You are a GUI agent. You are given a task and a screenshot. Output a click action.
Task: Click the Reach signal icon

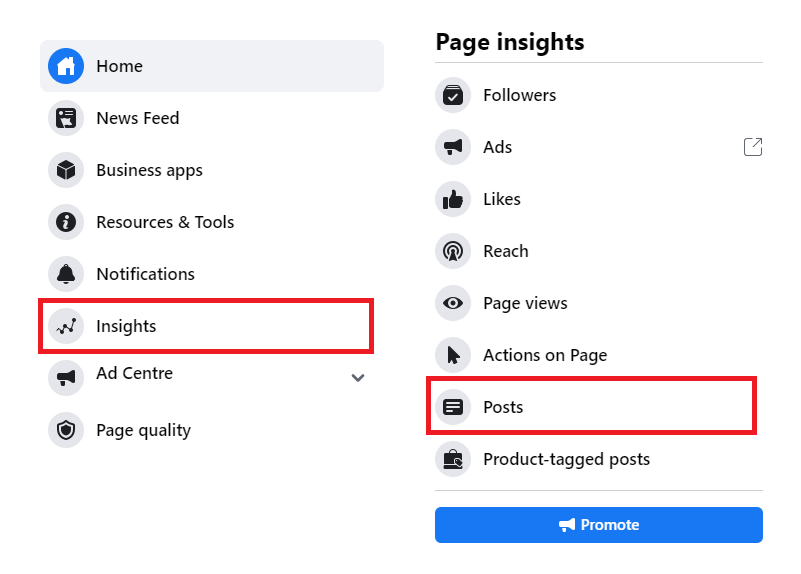pyautogui.click(x=453, y=251)
